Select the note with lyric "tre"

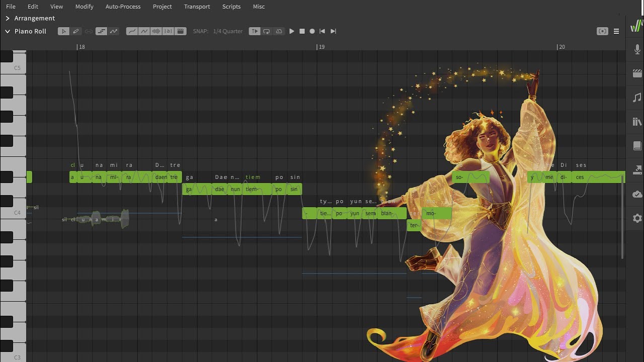point(174,177)
